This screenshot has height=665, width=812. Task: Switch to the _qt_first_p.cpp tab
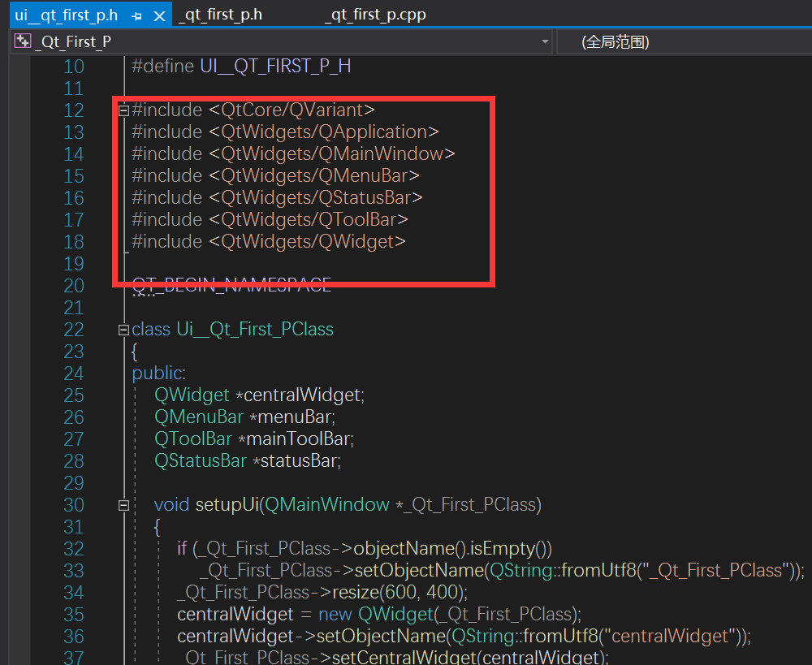point(374,14)
